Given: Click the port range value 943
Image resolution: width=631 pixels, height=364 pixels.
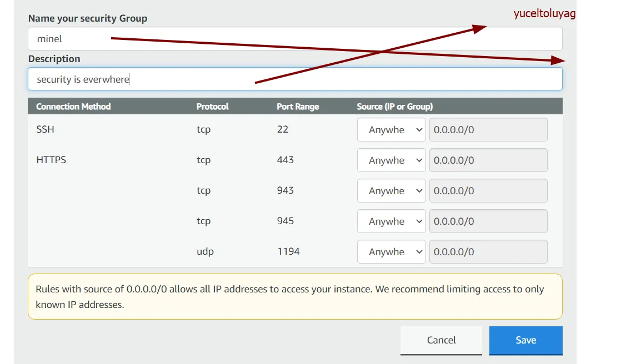Looking at the screenshot, I should (x=286, y=190).
